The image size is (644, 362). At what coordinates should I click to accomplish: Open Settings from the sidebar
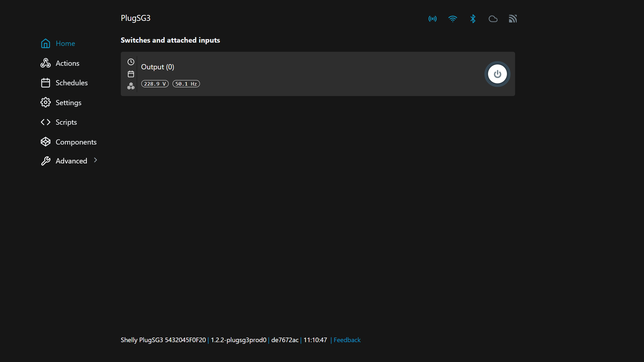(x=68, y=102)
